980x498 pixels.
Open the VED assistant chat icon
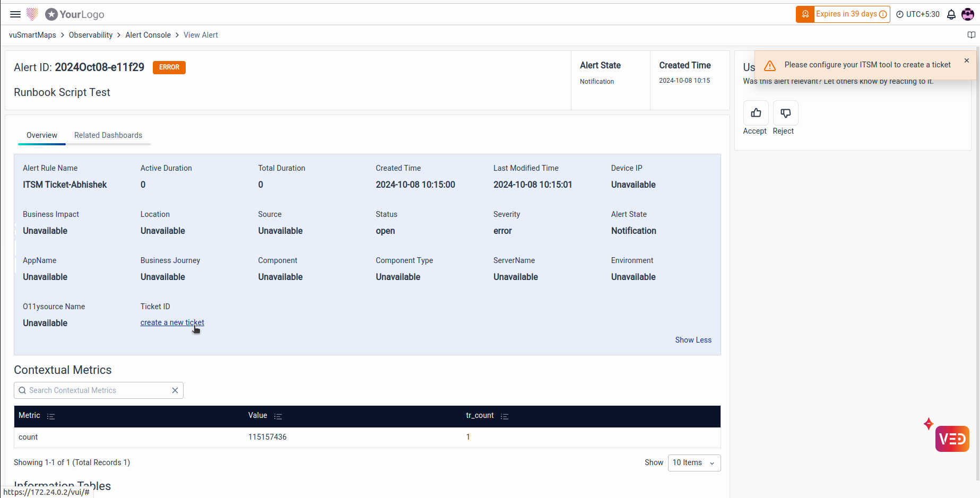click(x=952, y=439)
